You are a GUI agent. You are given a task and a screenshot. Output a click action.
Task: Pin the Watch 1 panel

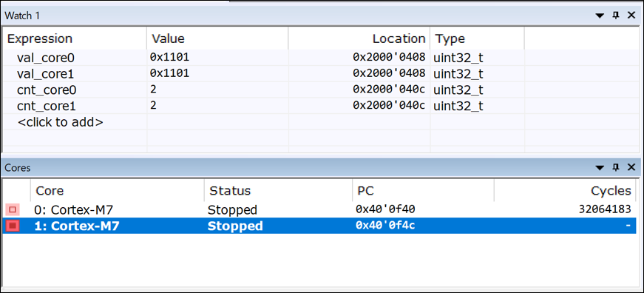click(616, 16)
